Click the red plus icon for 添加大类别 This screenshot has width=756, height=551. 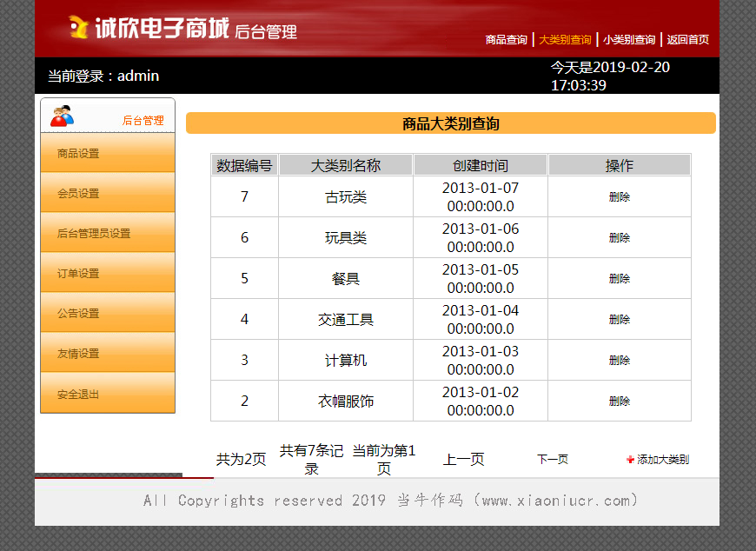pos(630,460)
